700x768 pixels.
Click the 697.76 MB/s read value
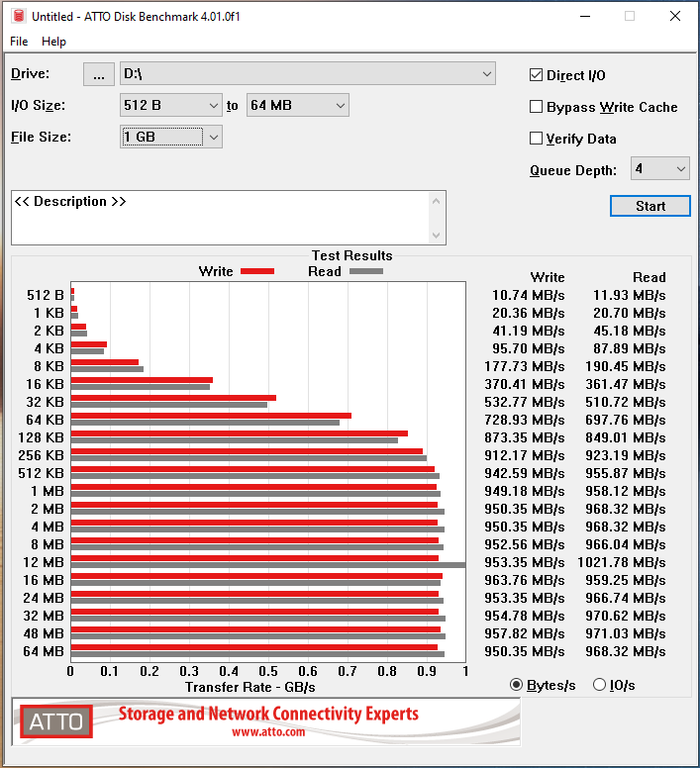pyautogui.click(x=625, y=421)
